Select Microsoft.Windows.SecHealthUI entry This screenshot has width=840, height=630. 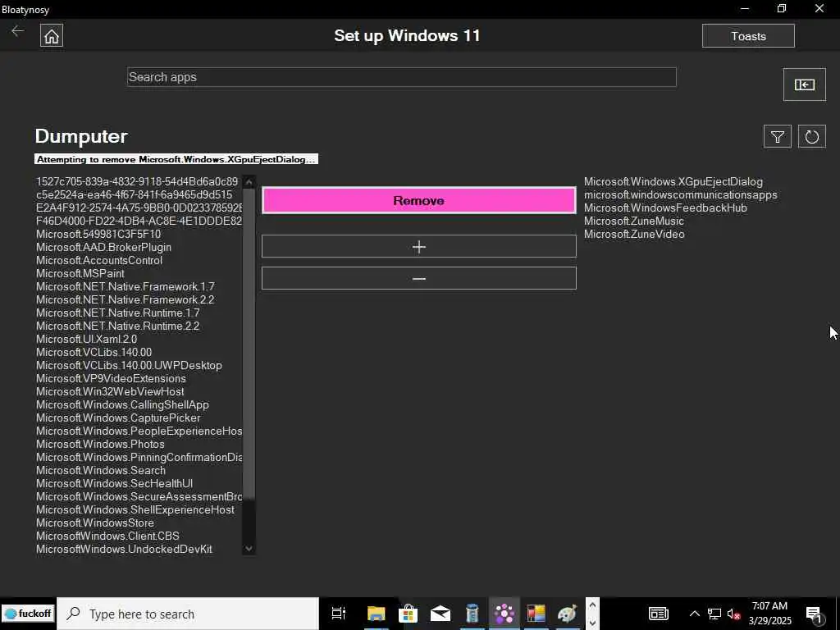coord(115,484)
